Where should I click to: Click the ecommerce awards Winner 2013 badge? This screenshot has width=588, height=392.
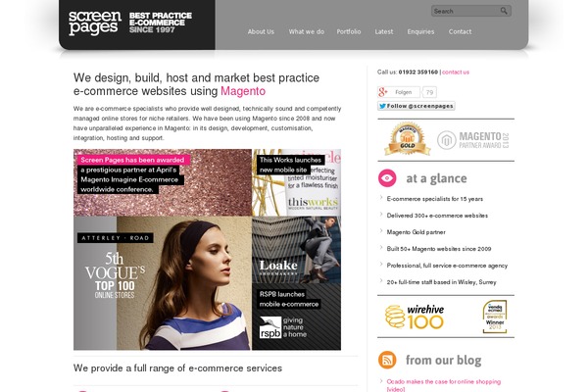pyautogui.click(x=495, y=317)
